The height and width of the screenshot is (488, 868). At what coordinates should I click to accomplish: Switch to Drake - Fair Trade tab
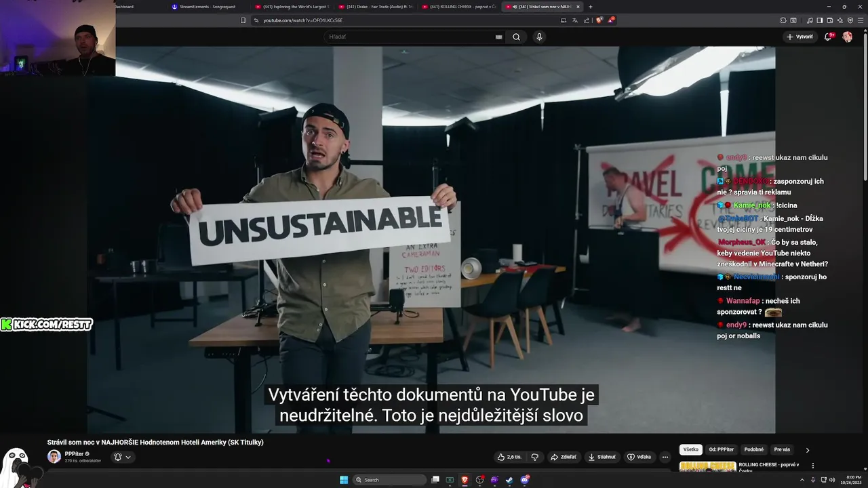(375, 7)
